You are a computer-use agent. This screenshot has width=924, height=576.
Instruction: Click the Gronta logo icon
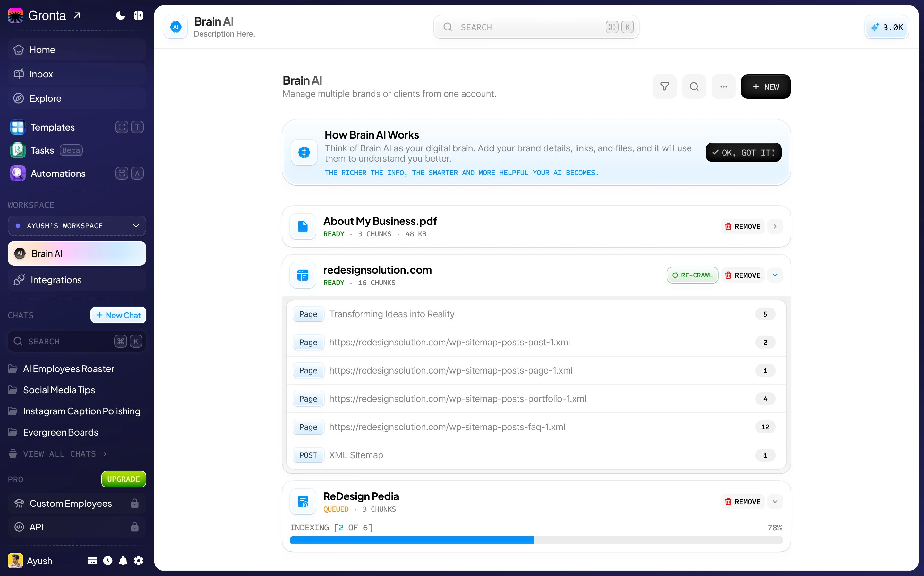(15, 16)
